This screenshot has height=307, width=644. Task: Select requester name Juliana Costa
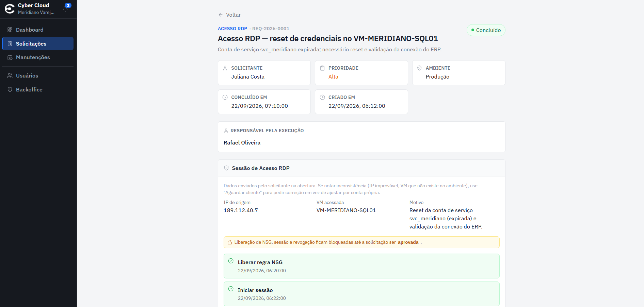(248, 77)
